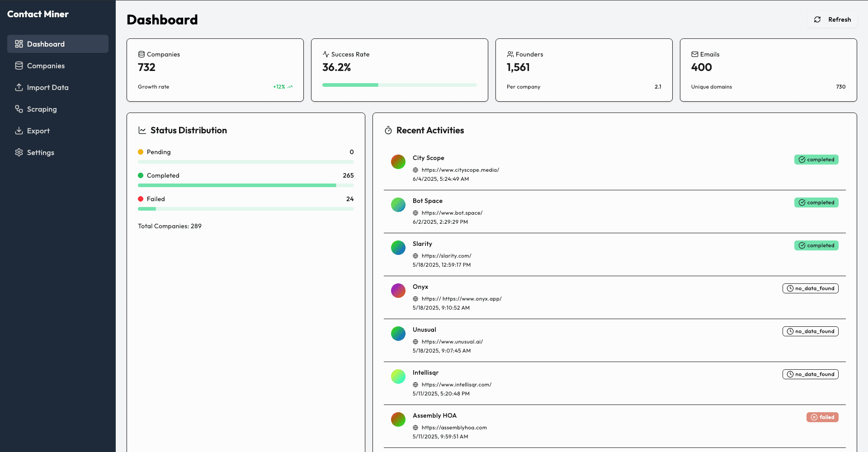Click the Export download icon
868x452 pixels.
[19, 131]
